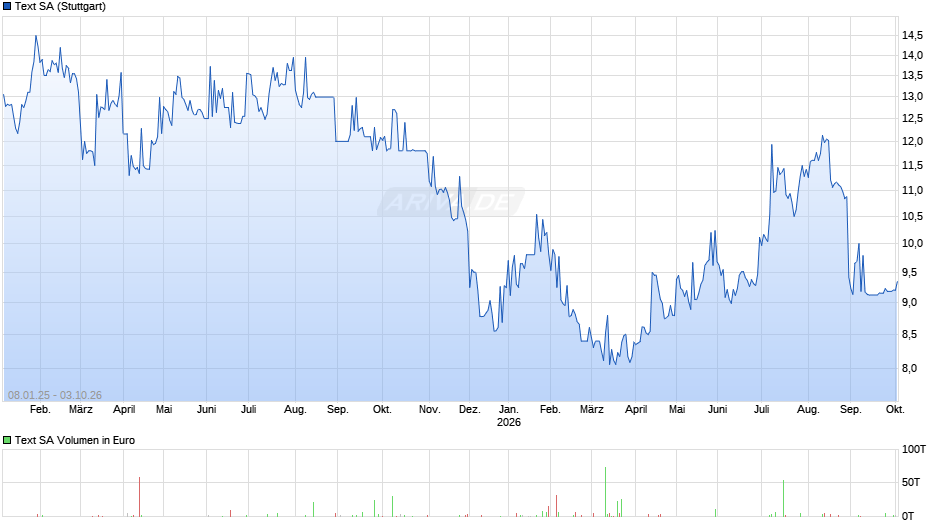Click the 11,0 price axis label
Image resolution: width=940 pixels, height=526 pixels.
[x=912, y=191]
